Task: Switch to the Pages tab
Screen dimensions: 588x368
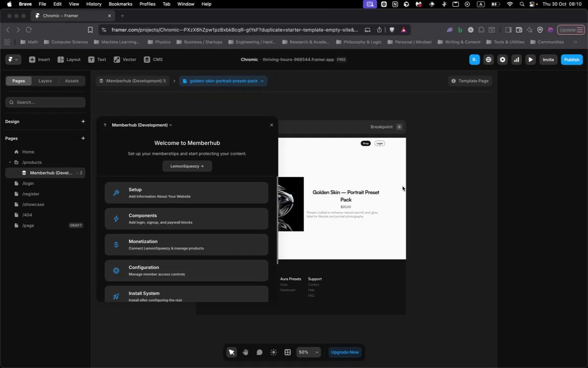Action: [x=18, y=81]
